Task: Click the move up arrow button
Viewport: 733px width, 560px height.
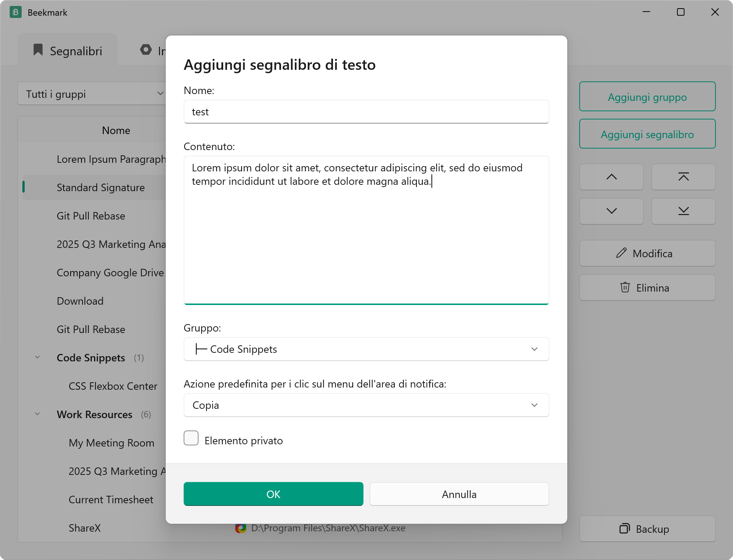Action: click(x=611, y=177)
